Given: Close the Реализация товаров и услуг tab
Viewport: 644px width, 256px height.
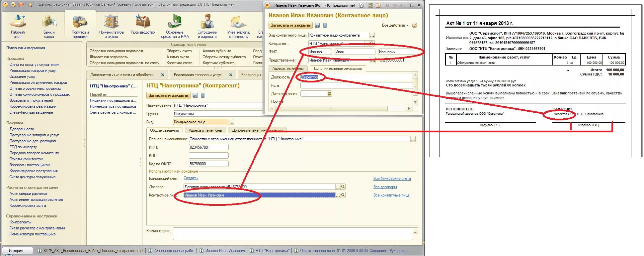Looking at the screenshot, I should (x=231, y=75).
